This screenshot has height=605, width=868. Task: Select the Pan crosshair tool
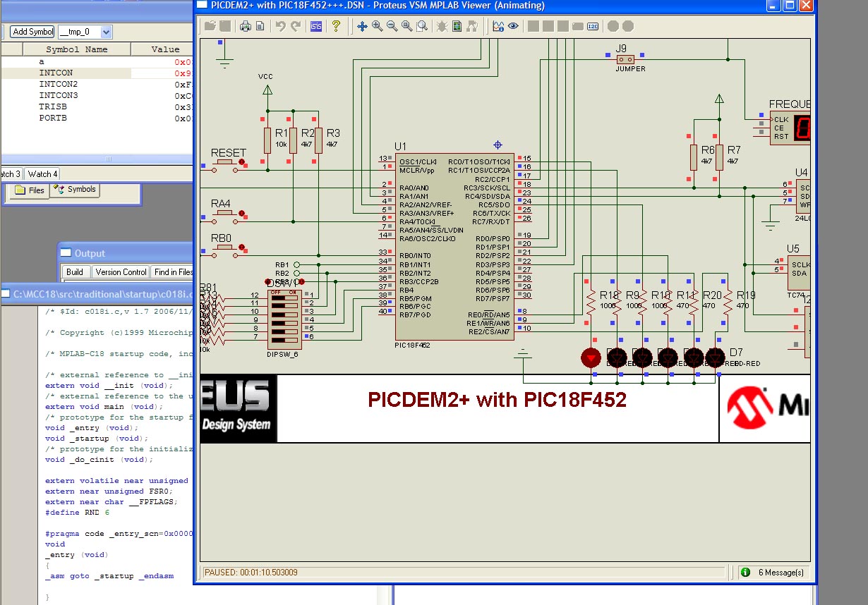click(362, 26)
